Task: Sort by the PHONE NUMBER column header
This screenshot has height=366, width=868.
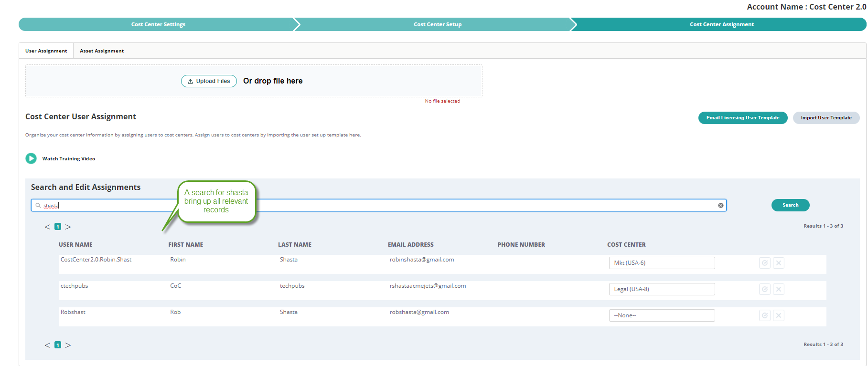Action: click(x=521, y=245)
